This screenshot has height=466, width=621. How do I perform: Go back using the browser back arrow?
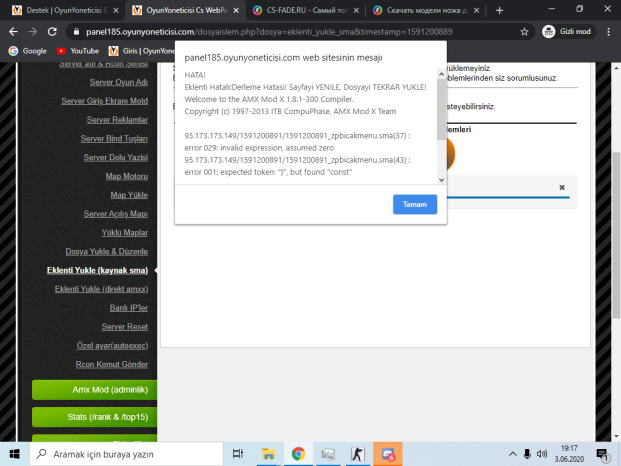tap(13, 32)
